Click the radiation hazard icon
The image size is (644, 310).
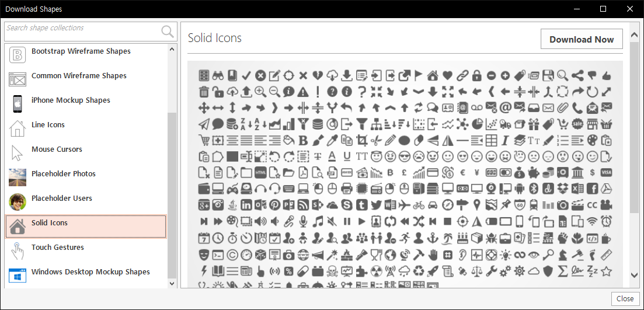[375, 271]
